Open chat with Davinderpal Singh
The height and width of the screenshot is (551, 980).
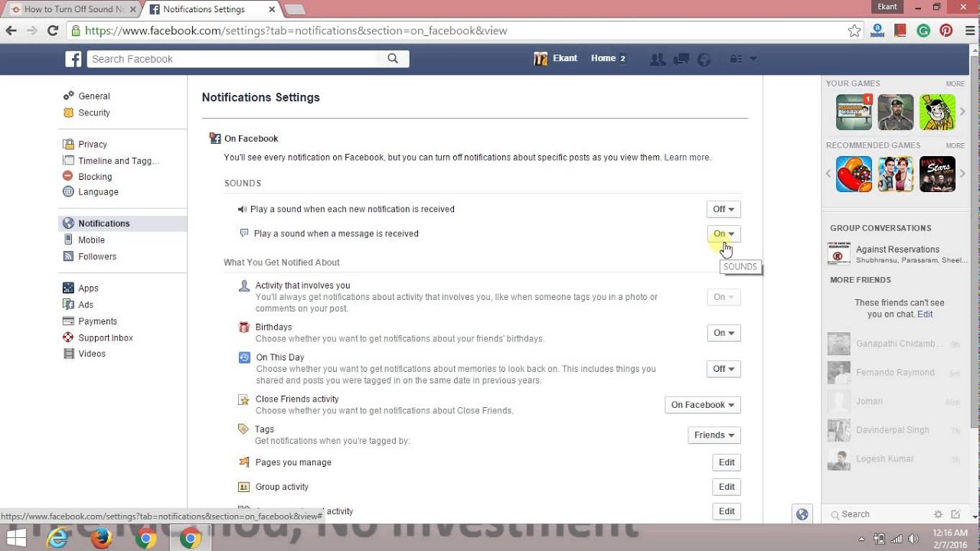896,430
